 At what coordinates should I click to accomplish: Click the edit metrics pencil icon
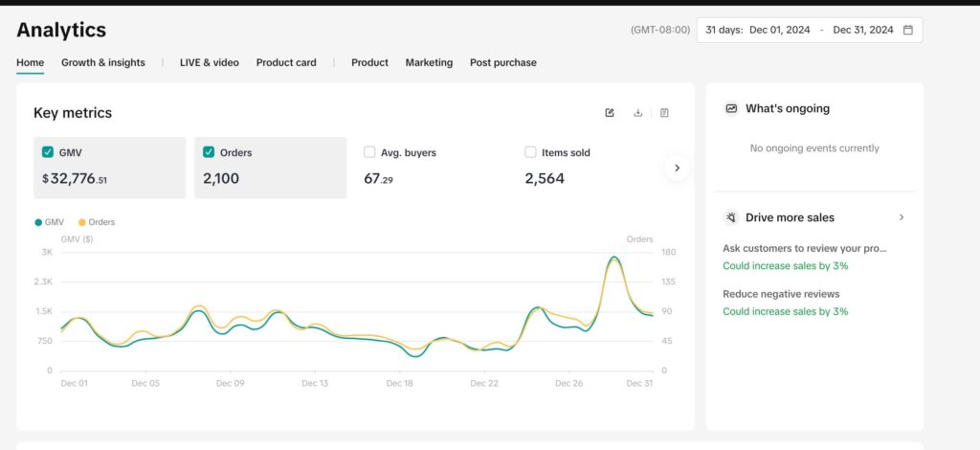610,113
